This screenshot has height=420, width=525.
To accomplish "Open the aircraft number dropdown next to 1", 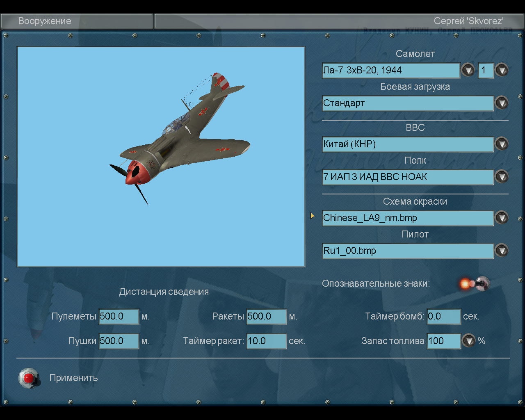I will click(501, 70).
